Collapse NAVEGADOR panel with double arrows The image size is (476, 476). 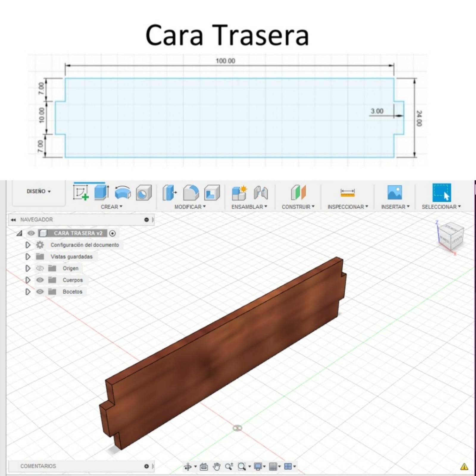13,220
